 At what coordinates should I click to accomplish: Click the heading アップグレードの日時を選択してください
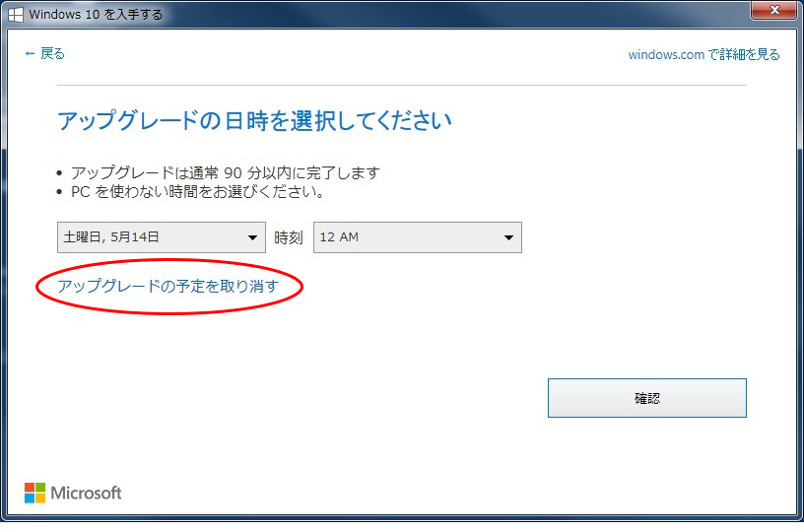pos(254,121)
